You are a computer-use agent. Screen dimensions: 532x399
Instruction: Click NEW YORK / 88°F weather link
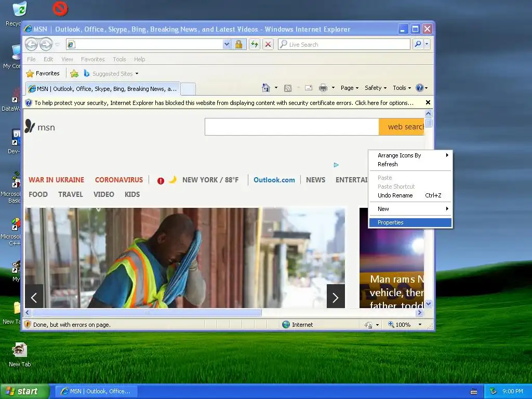[x=210, y=180]
